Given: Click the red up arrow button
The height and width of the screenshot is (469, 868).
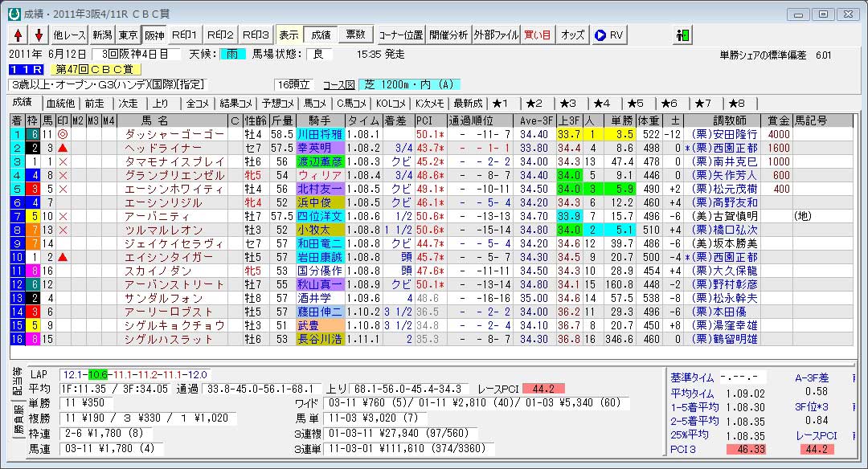Looking at the screenshot, I should click(x=17, y=35).
